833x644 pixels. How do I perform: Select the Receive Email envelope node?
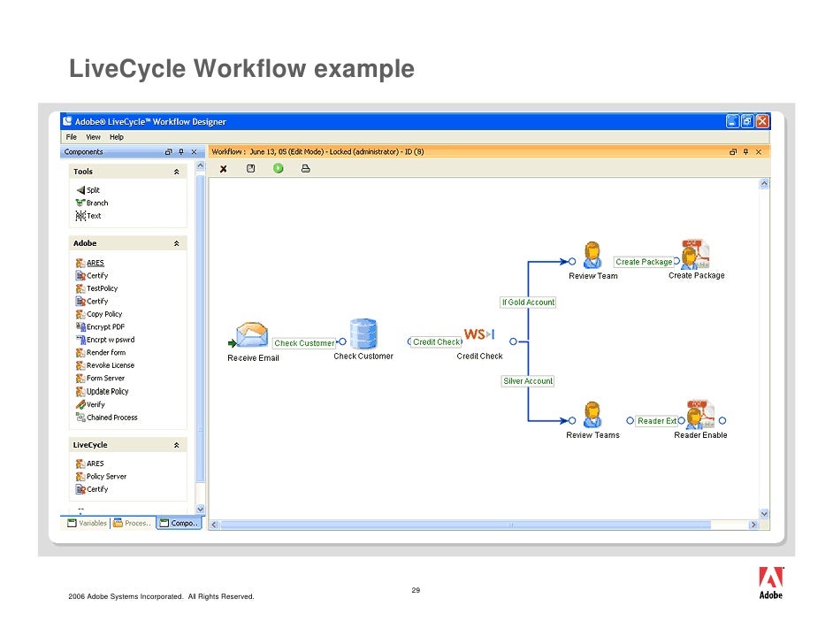point(252,335)
